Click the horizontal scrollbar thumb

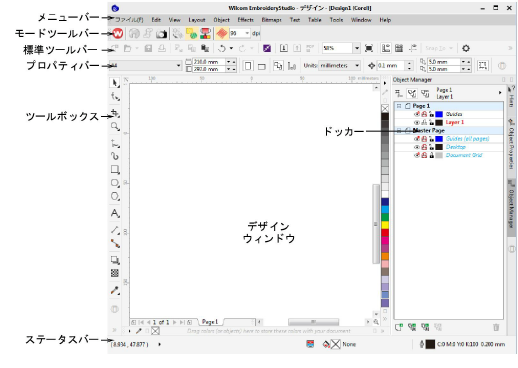pyautogui.click(x=313, y=322)
